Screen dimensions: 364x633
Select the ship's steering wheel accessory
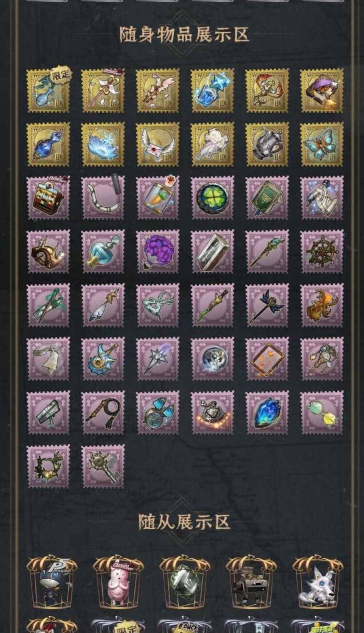322,252
